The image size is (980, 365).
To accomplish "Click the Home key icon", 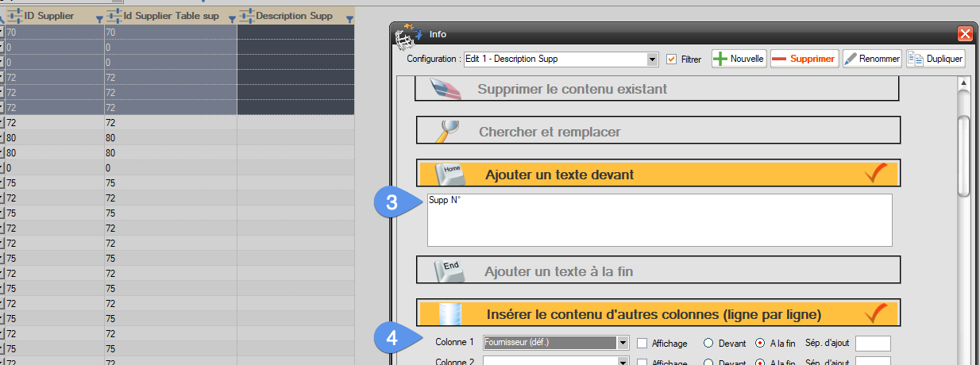I will click(x=450, y=174).
